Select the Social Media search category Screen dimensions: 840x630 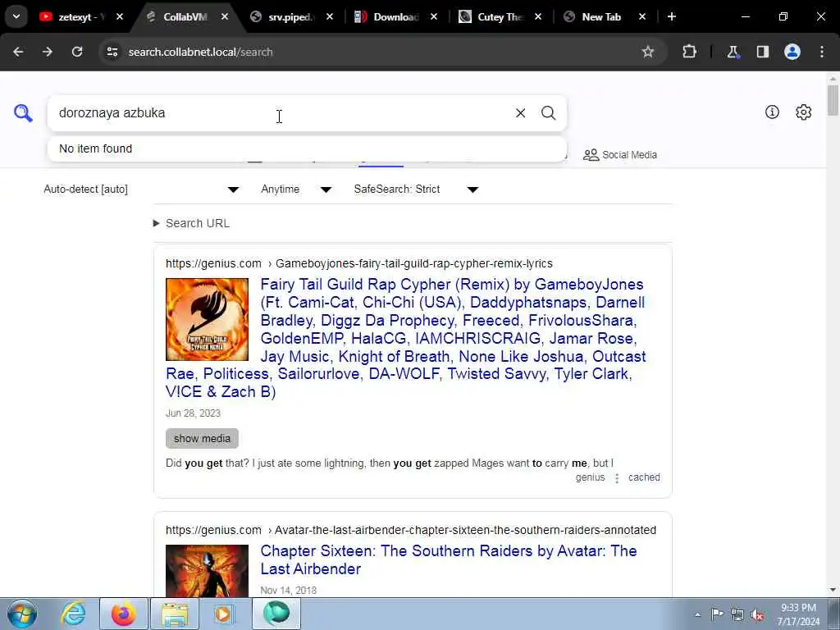click(x=620, y=155)
